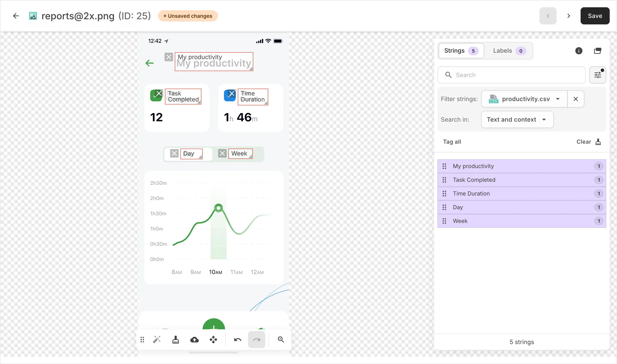Image resolution: width=617 pixels, height=364 pixels.
Task: Go to next screenshot arrow
Action: coord(569,16)
